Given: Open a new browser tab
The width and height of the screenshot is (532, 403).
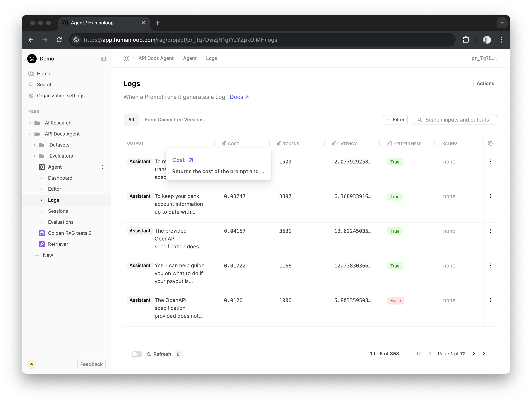Looking at the screenshot, I should (x=158, y=23).
